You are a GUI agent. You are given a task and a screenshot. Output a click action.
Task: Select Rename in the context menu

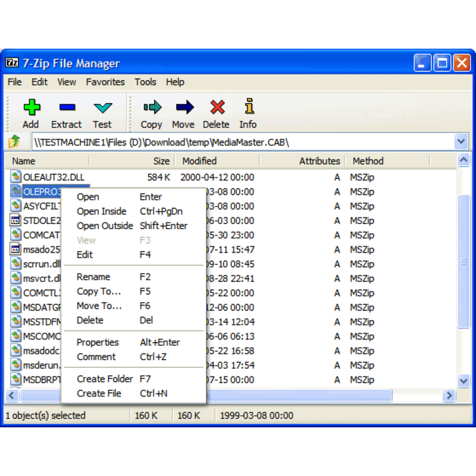click(93, 276)
